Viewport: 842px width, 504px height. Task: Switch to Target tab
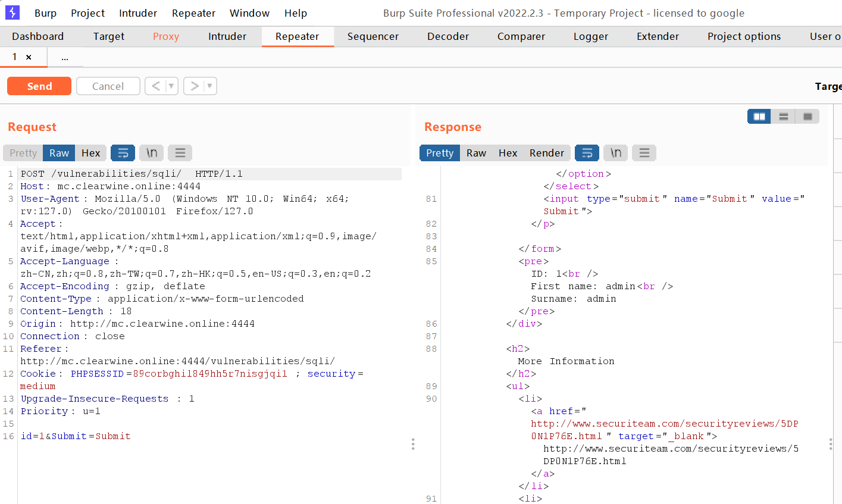click(109, 36)
